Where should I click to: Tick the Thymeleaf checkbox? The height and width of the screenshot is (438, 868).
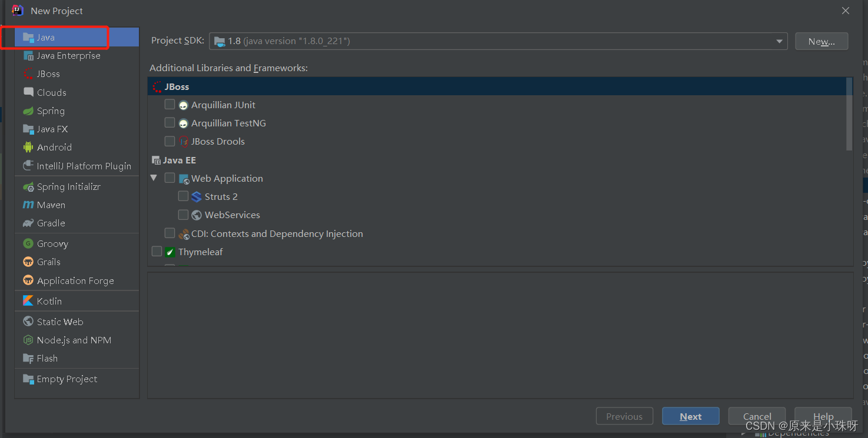(x=157, y=252)
